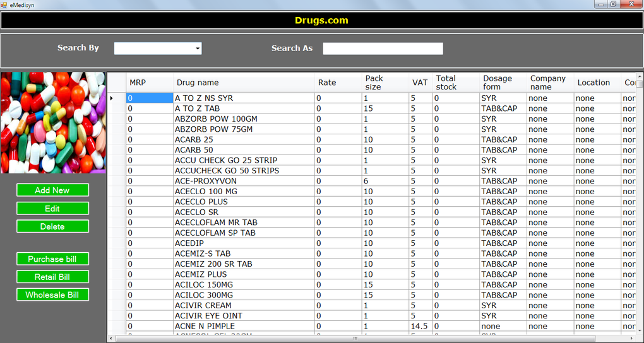The image size is (644, 343).
Task: Select the ACCUCHECK GO 50 STRIPS cell
Action: [244, 171]
